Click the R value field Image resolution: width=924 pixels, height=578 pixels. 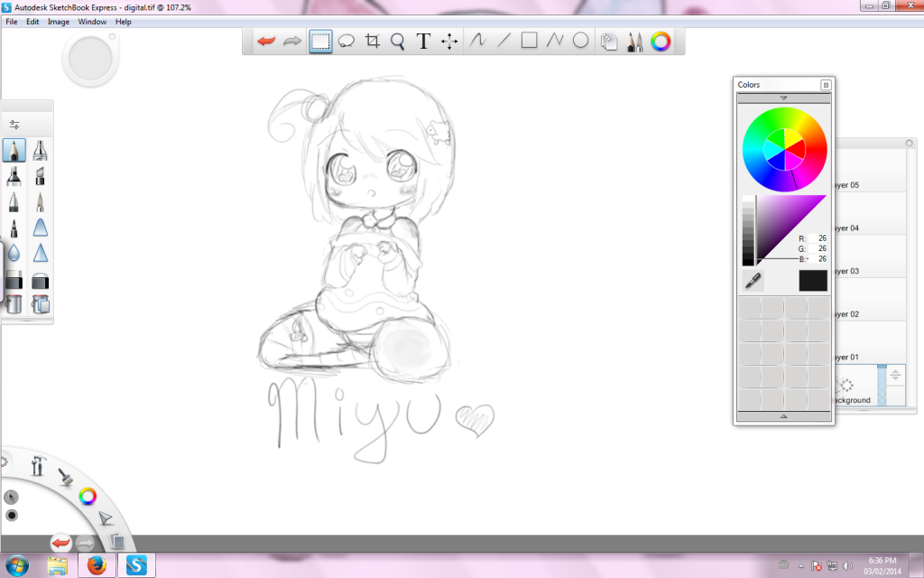[818, 238]
